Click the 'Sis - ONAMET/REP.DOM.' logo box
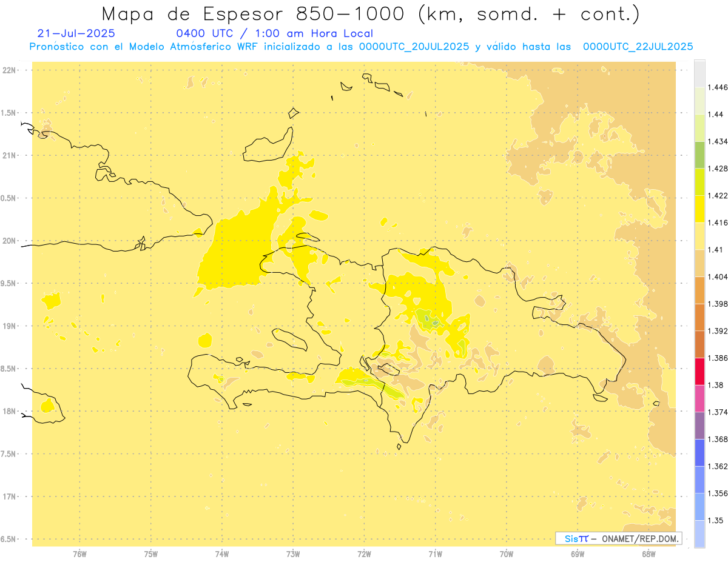Screen dimensions: 728x562 (619, 538)
